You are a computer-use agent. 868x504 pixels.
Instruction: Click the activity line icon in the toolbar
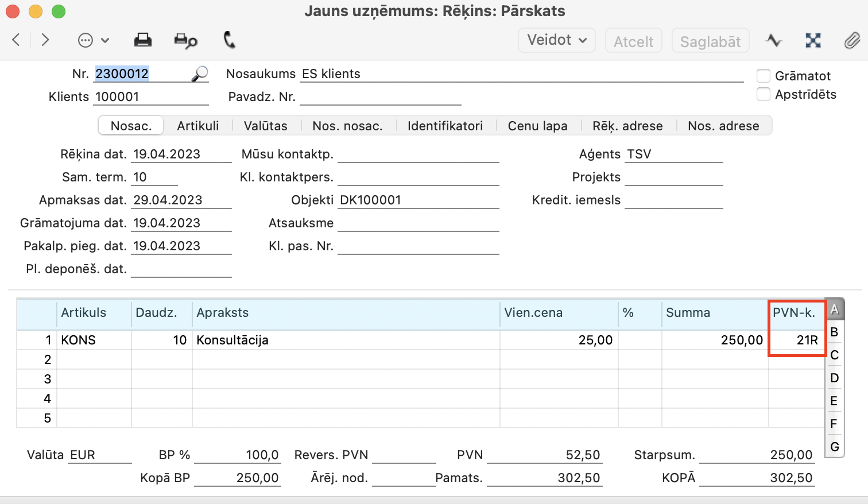coord(774,40)
